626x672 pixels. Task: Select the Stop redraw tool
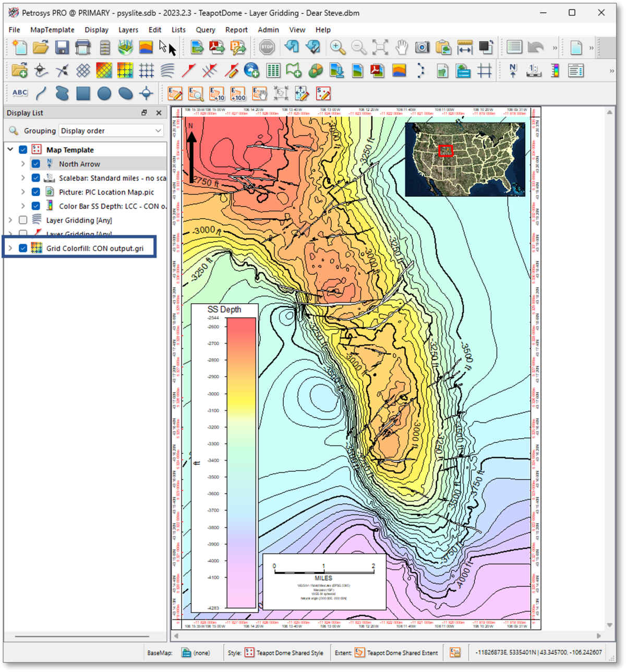tap(267, 47)
